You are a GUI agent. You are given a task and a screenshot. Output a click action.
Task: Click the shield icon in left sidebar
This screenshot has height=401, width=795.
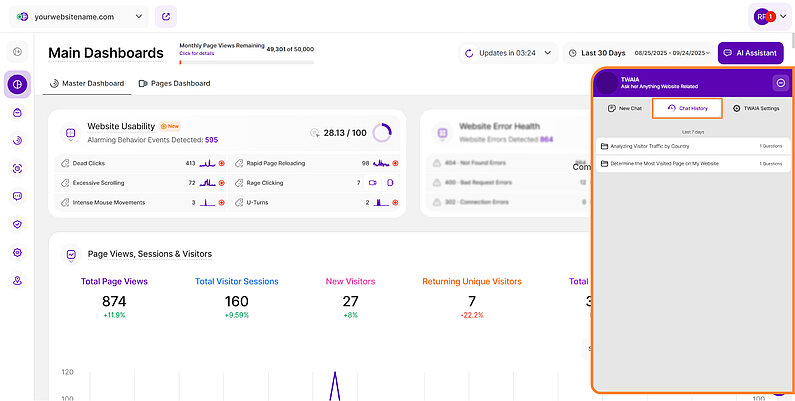coord(17,225)
